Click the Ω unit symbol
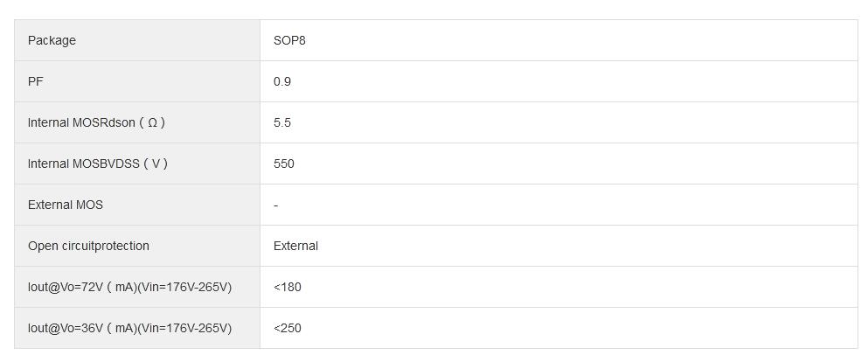The width and height of the screenshot is (868, 355). coord(152,122)
